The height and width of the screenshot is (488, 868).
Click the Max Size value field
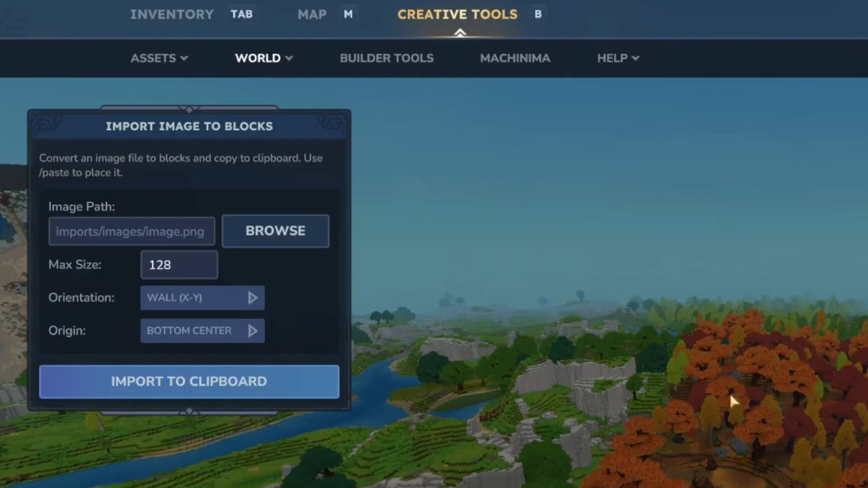179,265
